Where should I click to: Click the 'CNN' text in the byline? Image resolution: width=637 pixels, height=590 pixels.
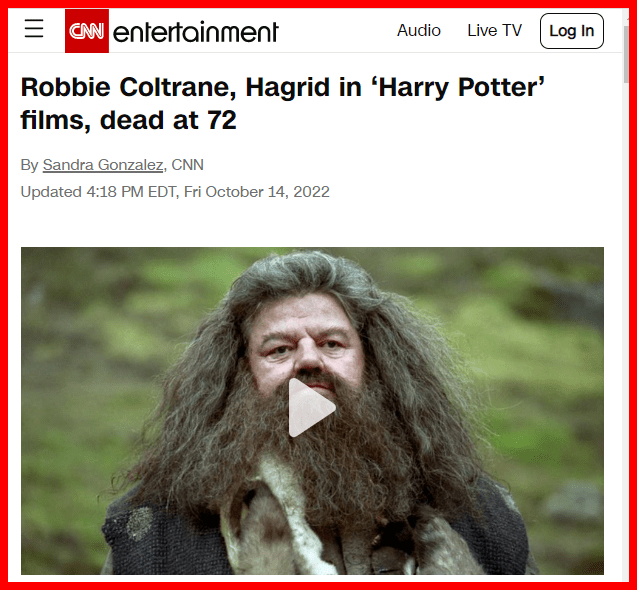click(x=187, y=165)
